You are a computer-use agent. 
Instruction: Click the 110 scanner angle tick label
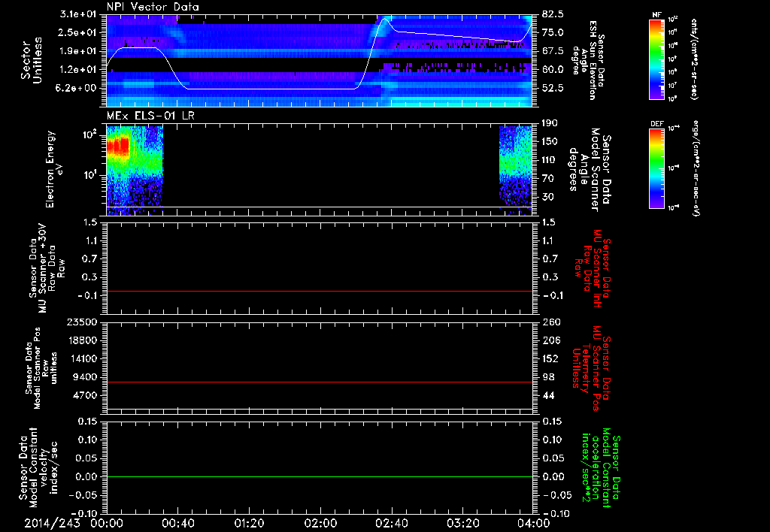(550, 160)
